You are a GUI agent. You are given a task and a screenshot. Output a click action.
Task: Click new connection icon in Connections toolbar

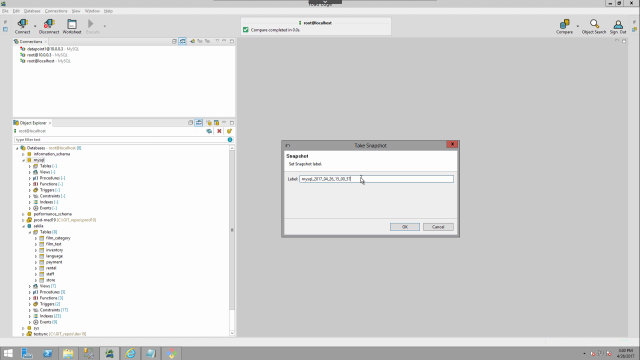pos(192,41)
